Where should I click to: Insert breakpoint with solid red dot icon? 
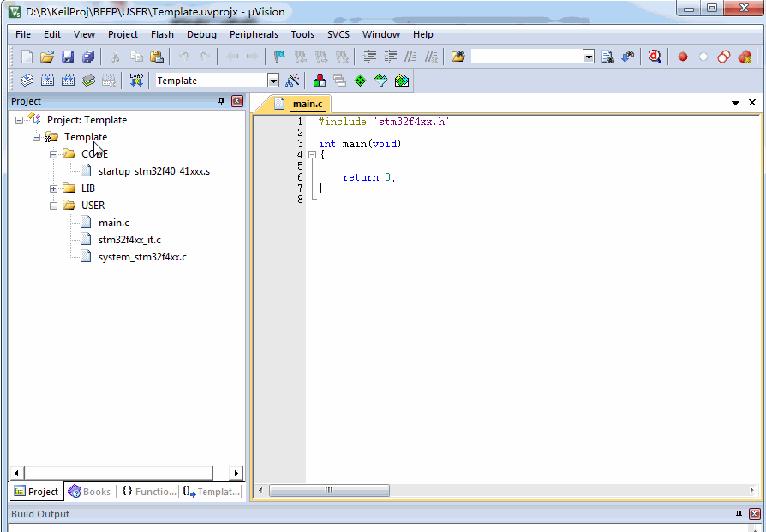[683, 57]
